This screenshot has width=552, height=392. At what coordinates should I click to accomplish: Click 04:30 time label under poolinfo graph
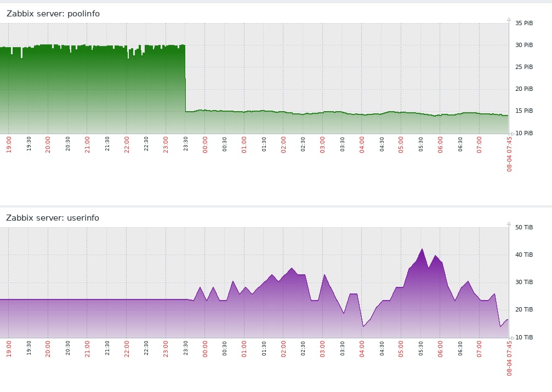click(x=382, y=144)
